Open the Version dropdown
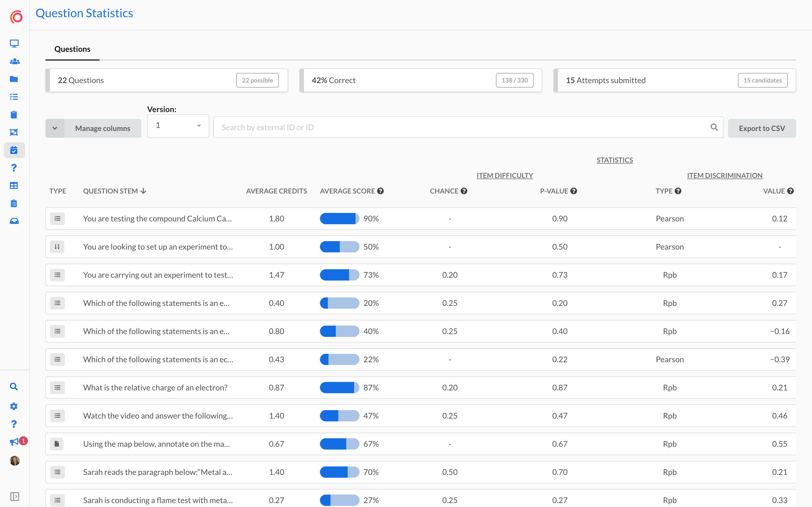812x507 pixels. pos(178,126)
